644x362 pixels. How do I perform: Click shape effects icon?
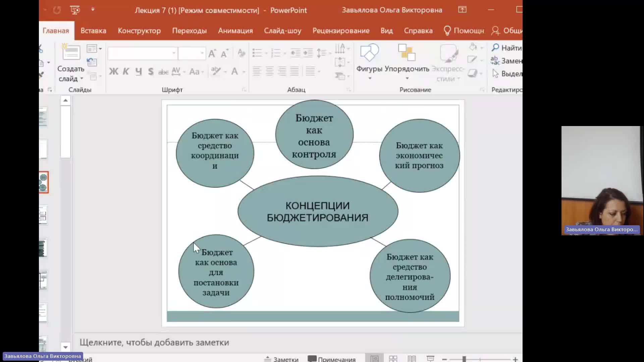[x=472, y=73]
